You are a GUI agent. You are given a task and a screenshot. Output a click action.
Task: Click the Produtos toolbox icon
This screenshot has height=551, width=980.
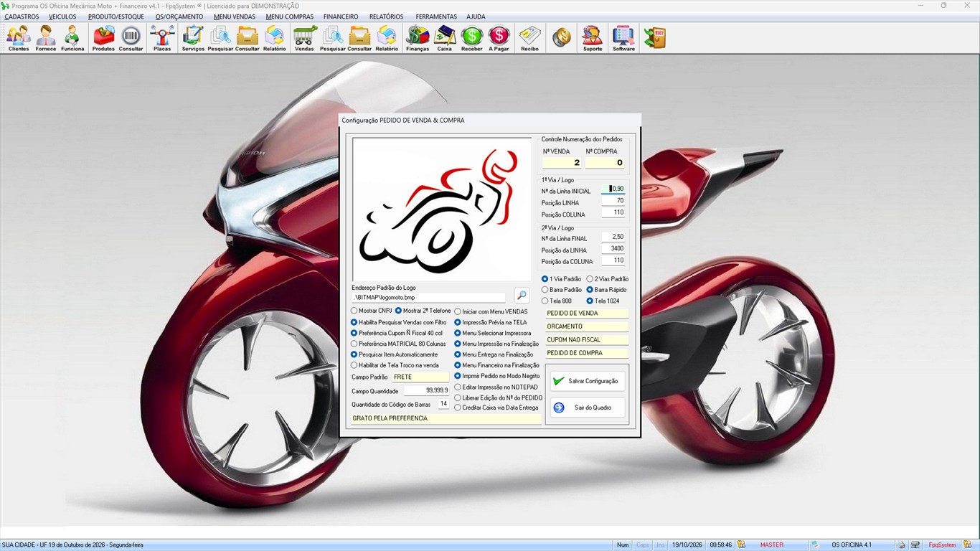[x=103, y=38]
